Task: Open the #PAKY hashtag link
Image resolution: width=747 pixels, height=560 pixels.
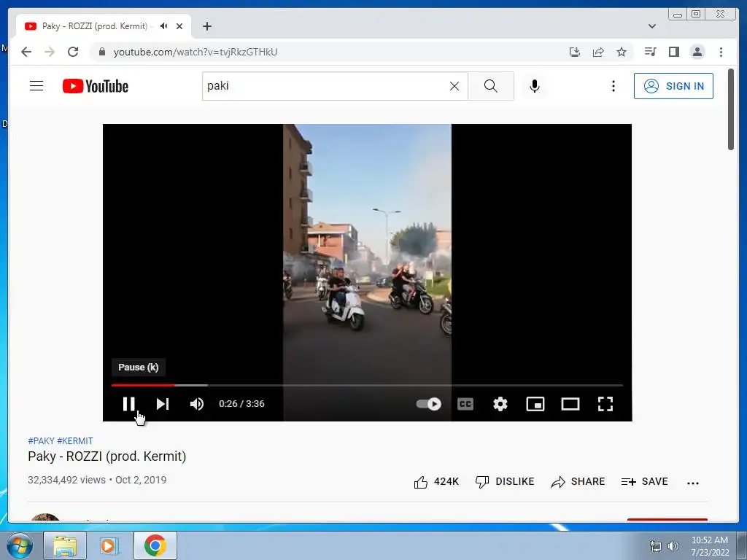Action: [41, 441]
